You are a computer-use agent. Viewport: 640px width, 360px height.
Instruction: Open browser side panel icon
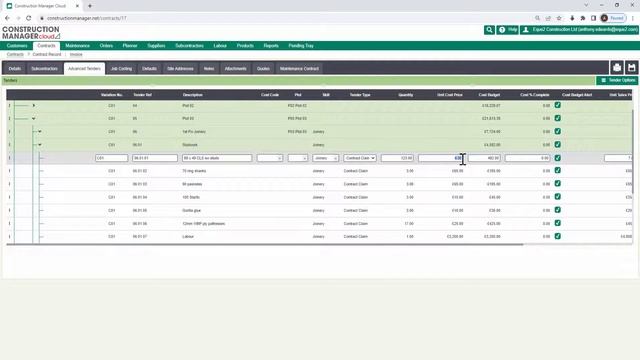593,18
